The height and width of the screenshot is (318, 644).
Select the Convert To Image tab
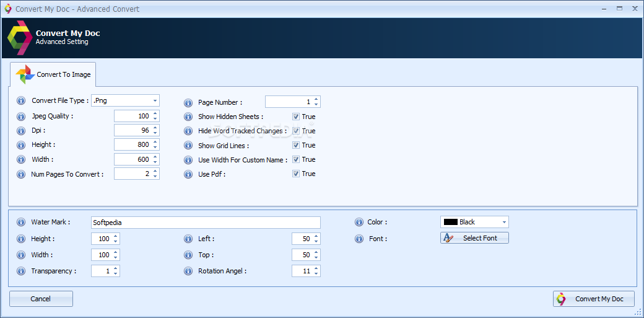coord(53,74)
